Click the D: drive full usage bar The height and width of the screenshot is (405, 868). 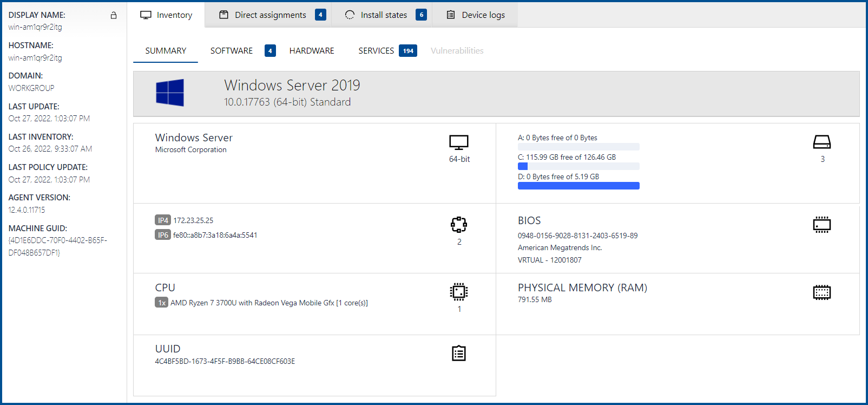tap(578, 186)
